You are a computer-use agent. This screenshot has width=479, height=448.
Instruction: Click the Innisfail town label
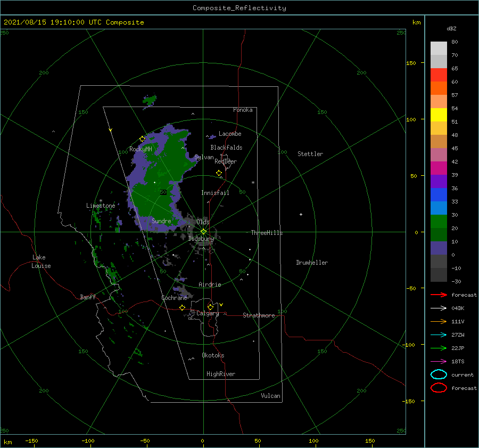pos(215,193)
